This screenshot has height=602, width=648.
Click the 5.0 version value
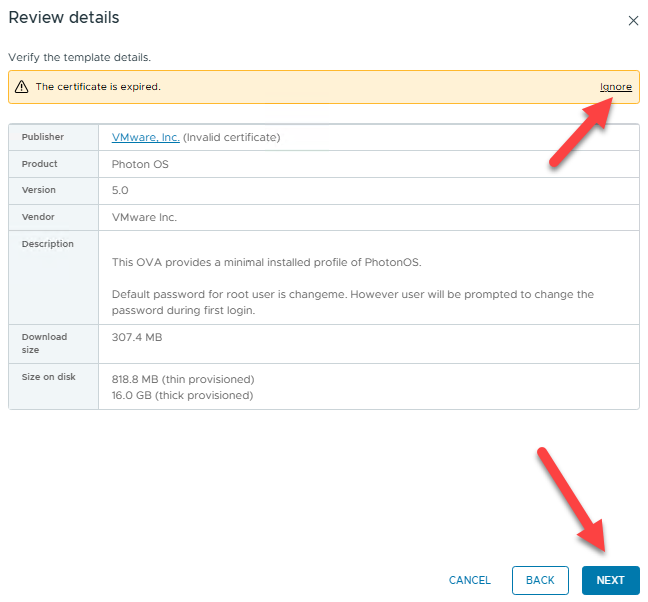coord(120,190)
